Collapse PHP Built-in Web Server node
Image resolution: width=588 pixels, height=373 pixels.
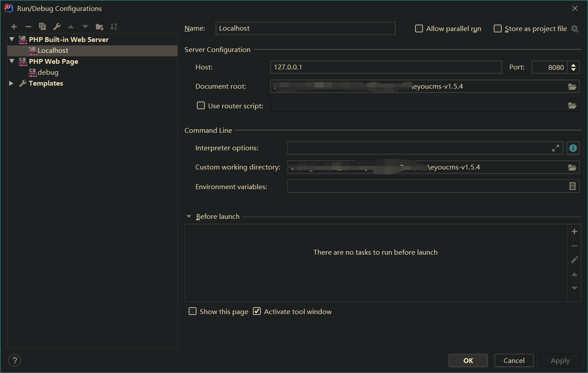pos(12,39)
